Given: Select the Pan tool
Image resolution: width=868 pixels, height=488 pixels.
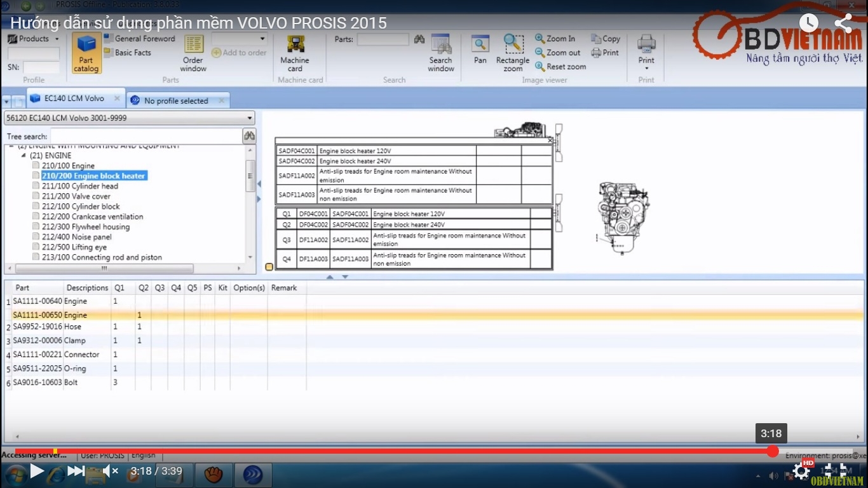Looking at the screenshot, I should pyautogui.click(x=480, y=50).
